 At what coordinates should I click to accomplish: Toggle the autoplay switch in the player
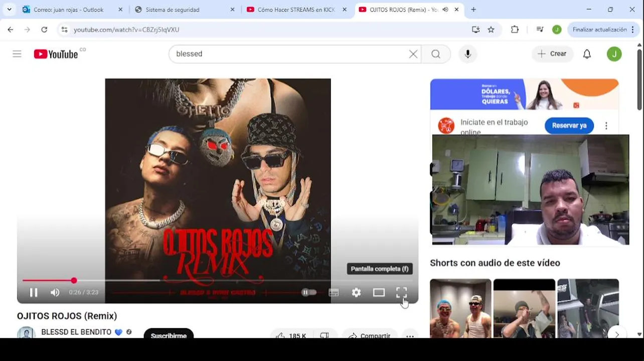tap(309, 292)
